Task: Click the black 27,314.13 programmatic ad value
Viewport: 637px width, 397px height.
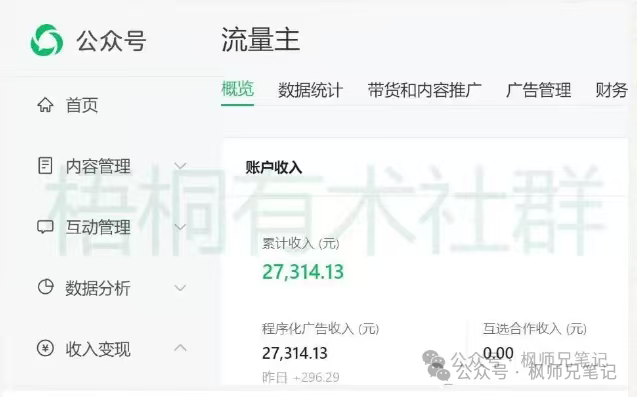Action: point(295,353)
